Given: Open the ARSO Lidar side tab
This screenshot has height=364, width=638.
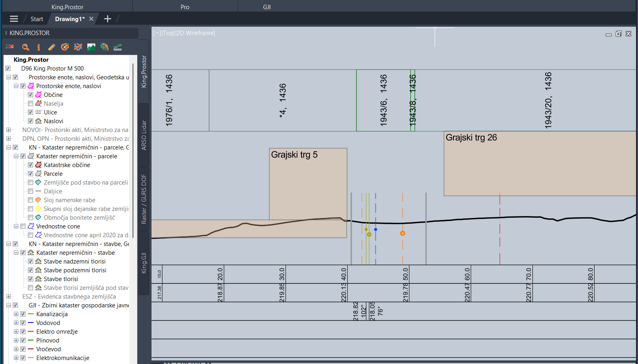Looking at the screenshot, I should pos(144,135).
